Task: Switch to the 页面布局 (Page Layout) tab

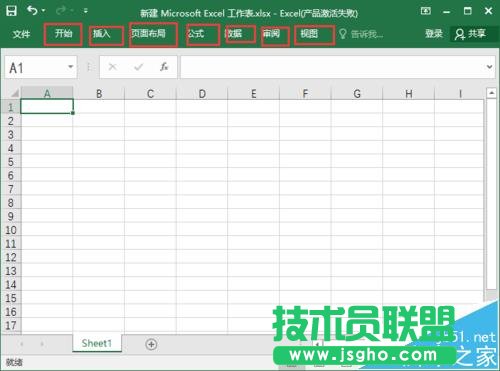Action: click(x=148, y=33)
